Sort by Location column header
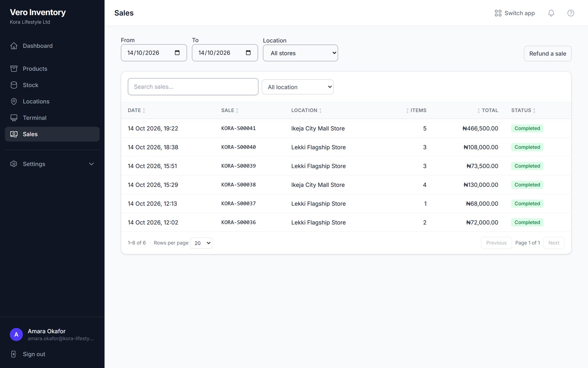The width and height of the screenshot is (588, 368). click(306, 110)
